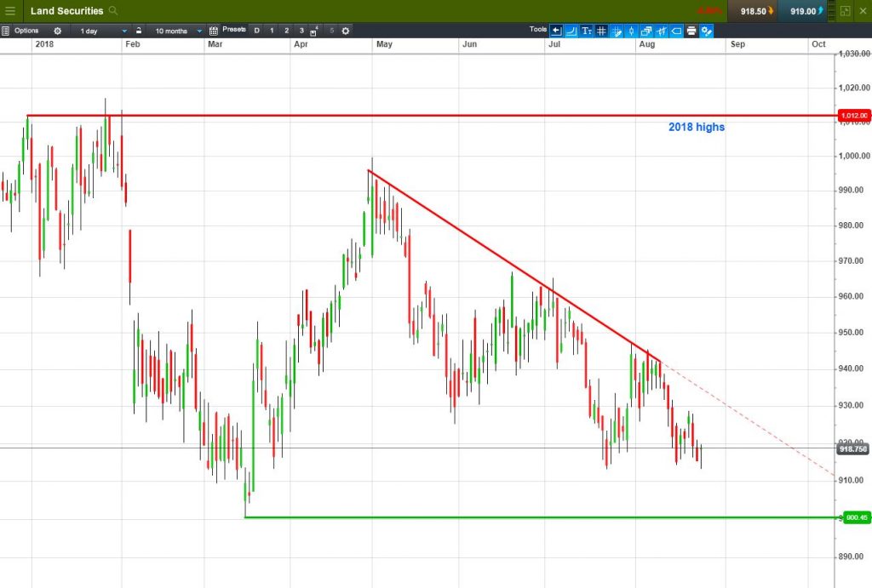Select preset 5

point(331,31)
